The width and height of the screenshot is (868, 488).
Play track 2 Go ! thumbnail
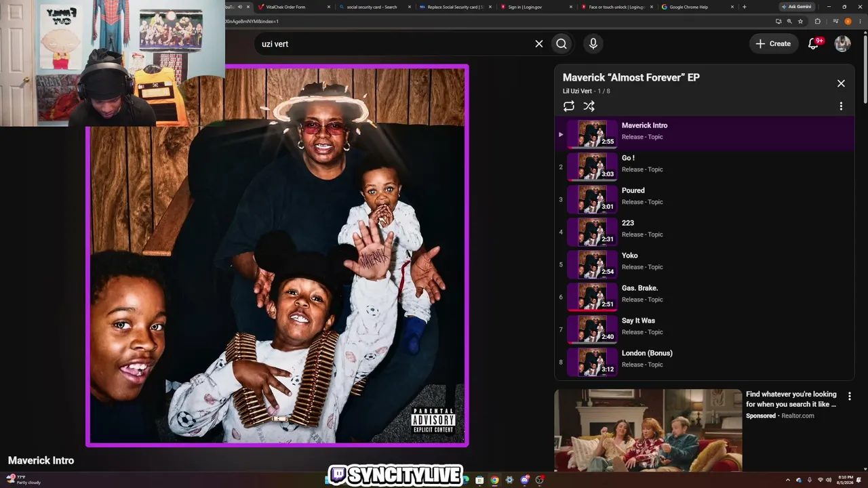tap(592, 166)
